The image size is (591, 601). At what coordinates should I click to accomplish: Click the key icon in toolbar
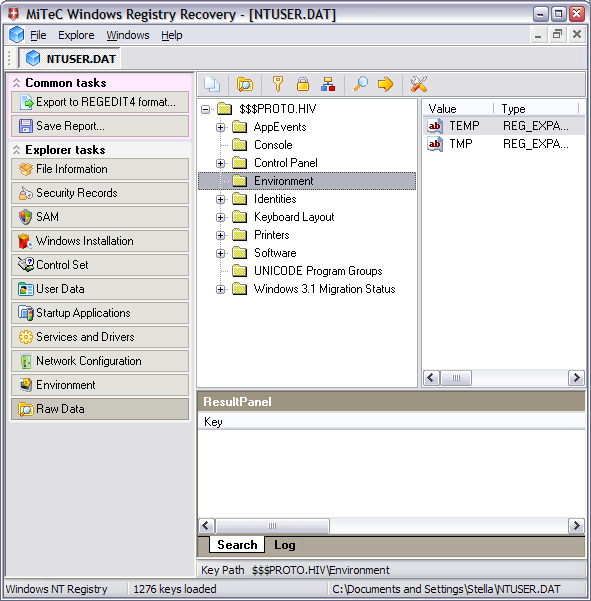(x=278, y=84)
